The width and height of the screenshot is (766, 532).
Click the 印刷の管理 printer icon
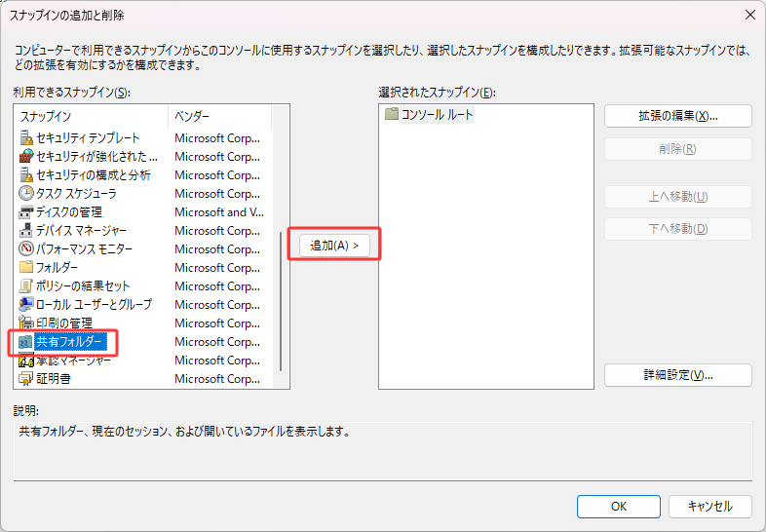[26, 323]
